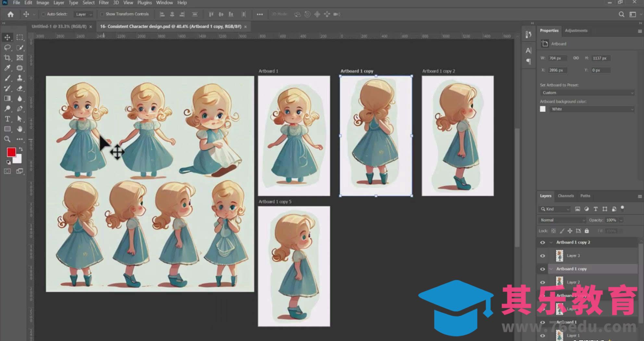Select the Crop tool
The height and width of the screenshot is (341, 644).
pyautogui.click(x=7, y=58)
